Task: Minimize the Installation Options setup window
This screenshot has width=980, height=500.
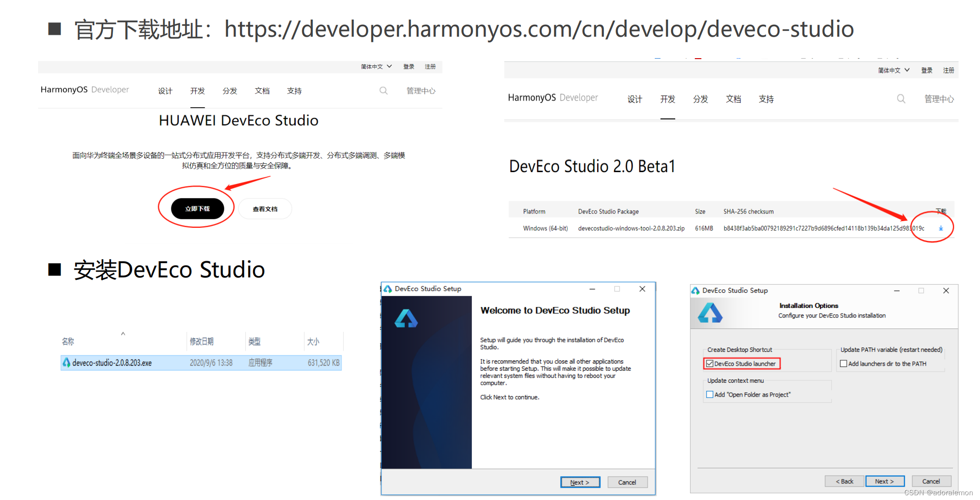Action: [897, 290]
